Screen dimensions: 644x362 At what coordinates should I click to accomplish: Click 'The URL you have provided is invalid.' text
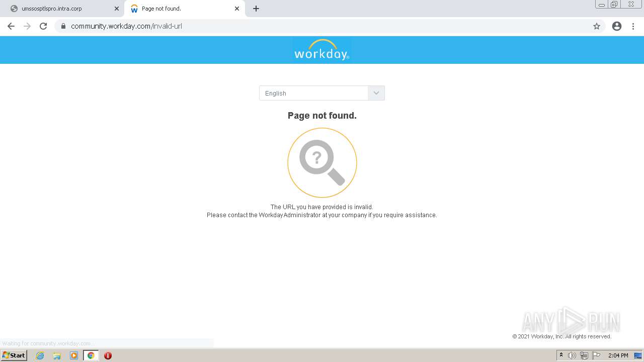point(322,207)
